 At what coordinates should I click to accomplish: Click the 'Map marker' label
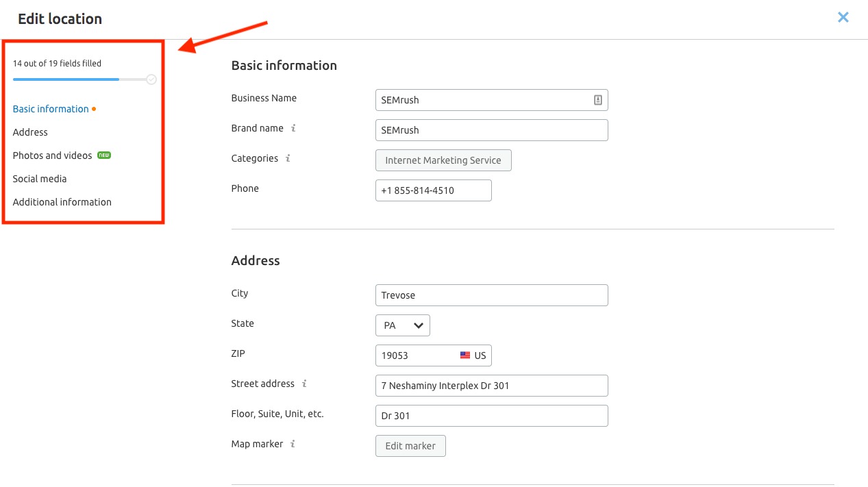[257, 444]
